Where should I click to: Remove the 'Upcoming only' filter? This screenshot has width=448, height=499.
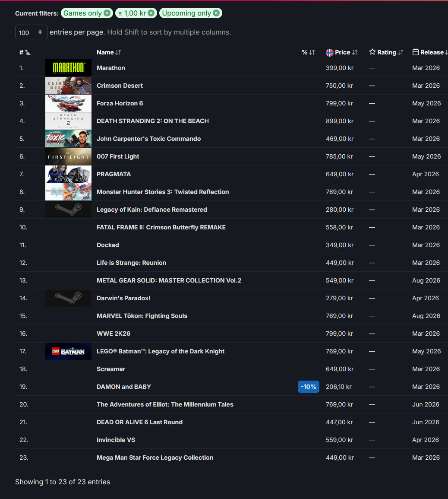pyautogui.click(x=216, y=13)
